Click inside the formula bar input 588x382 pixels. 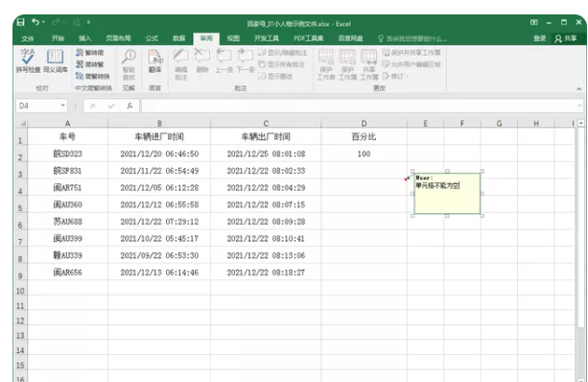[x=358, y=106]
